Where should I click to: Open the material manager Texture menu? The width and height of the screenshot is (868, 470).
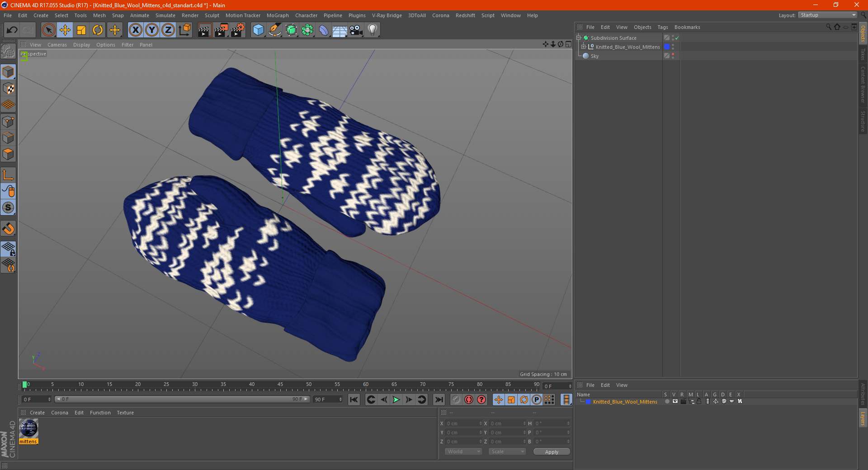tap(125, 413)
